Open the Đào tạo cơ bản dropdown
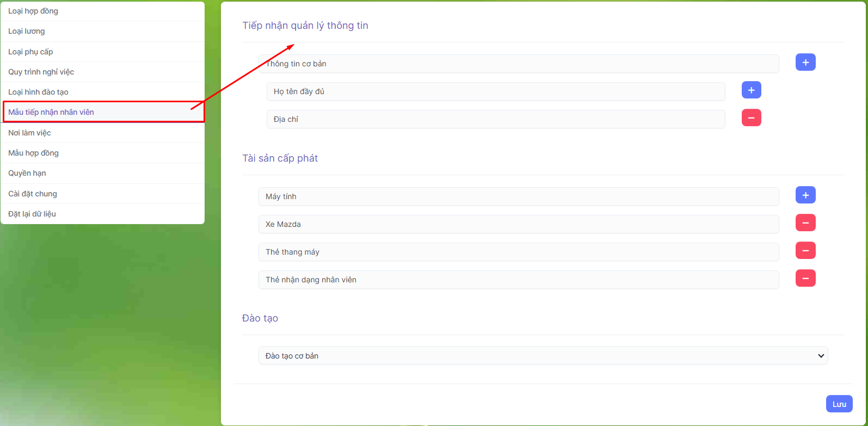 pos(543,356)
